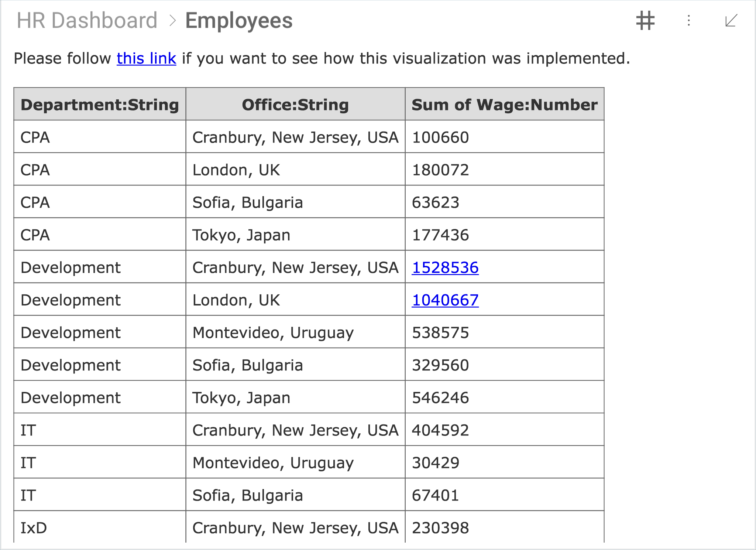Open the 'this link' hyperlink
The width and height of the screenshot is (756, 550).
click(x=146, y=58)
